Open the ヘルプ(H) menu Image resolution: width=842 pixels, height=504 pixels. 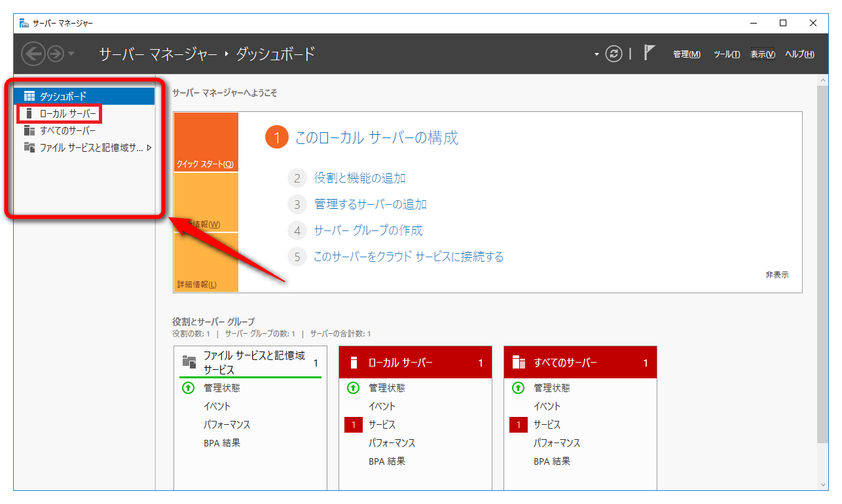point(799,54)
